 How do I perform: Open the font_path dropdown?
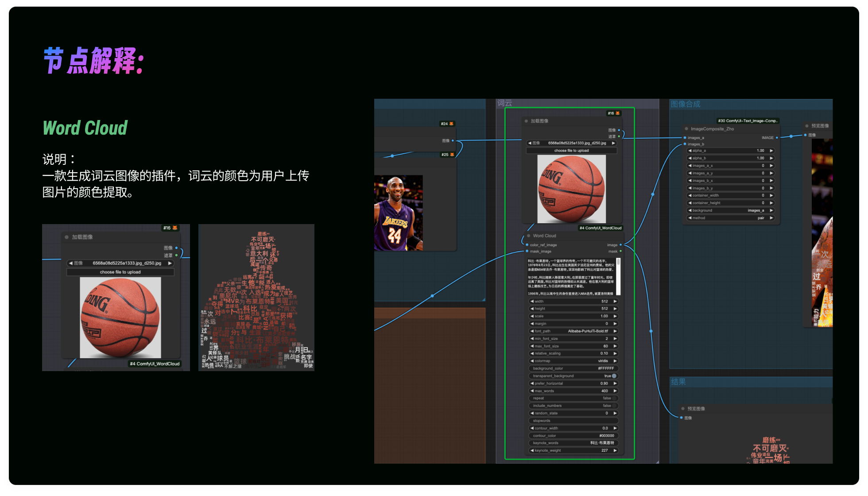[x=573, y=331]
